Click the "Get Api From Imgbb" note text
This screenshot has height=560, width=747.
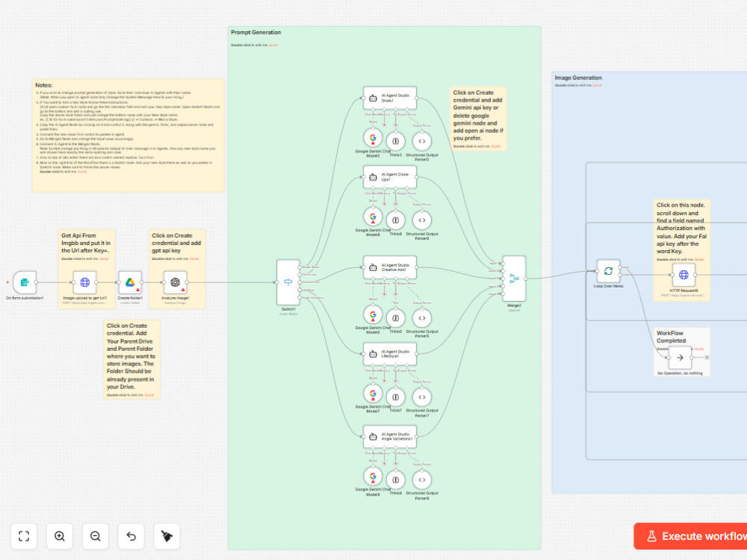pyautogui.click(x=86, y=243)
